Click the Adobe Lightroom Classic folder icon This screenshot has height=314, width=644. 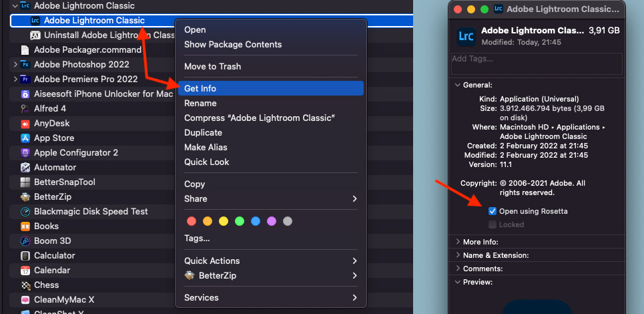coord(25,6)
